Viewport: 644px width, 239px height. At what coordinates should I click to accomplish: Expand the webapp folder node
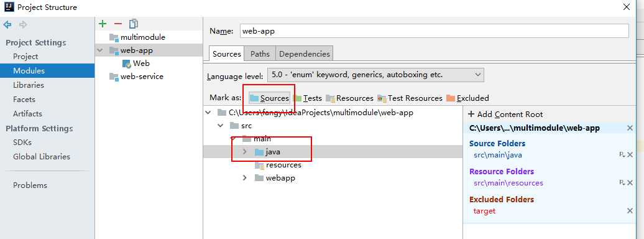pos(245,178)
